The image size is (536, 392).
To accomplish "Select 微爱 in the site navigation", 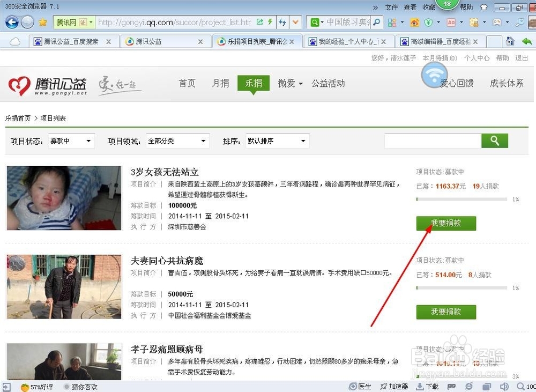I will point(286,83).
